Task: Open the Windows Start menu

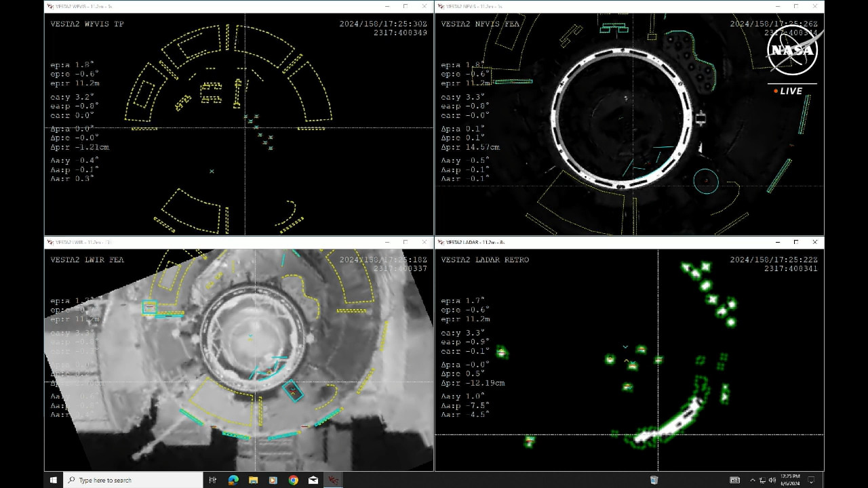Action: click(x=54, y=480)
